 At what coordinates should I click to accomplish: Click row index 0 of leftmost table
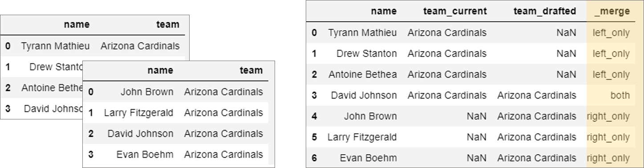click(8, 46)
